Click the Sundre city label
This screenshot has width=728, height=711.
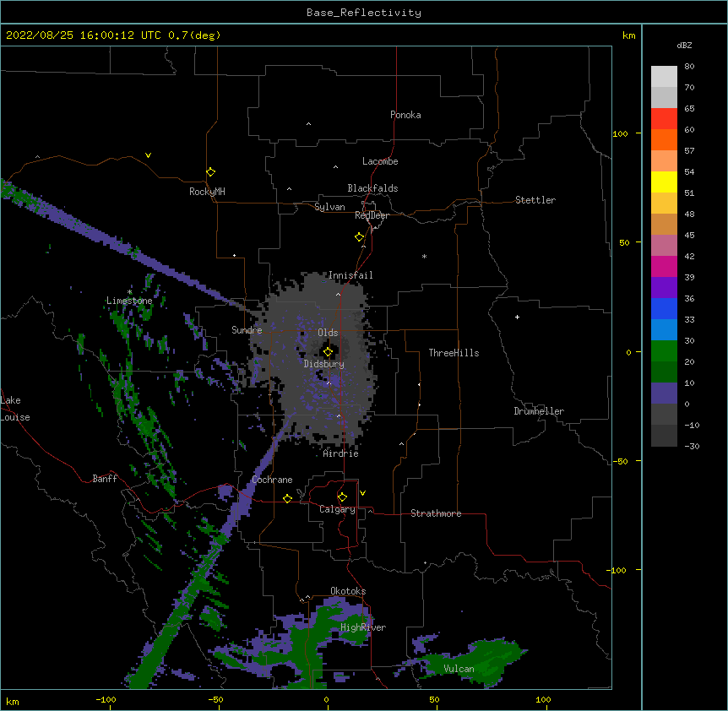coord(247,330)
